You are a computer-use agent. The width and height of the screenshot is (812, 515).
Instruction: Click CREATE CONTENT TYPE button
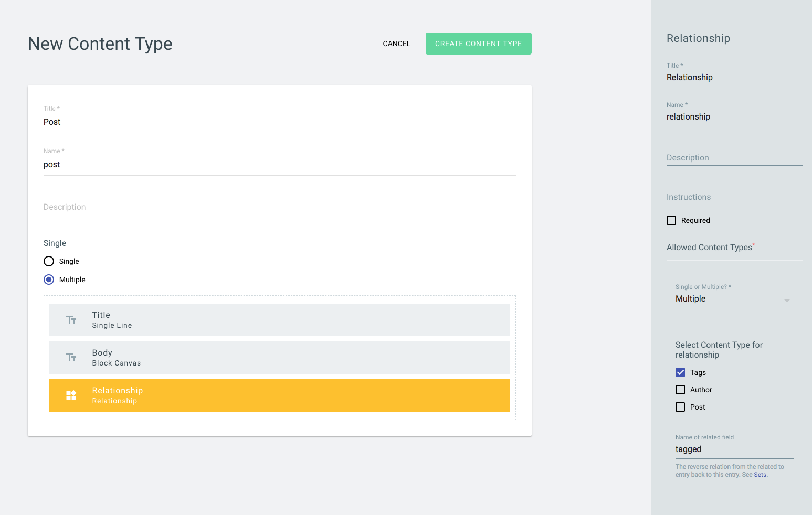coord(479,44)
